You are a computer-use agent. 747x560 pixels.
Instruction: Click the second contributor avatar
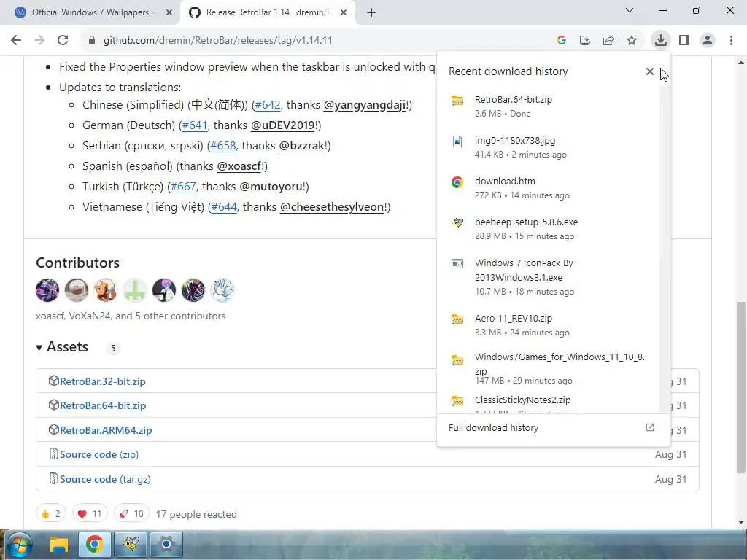(76, 290)
